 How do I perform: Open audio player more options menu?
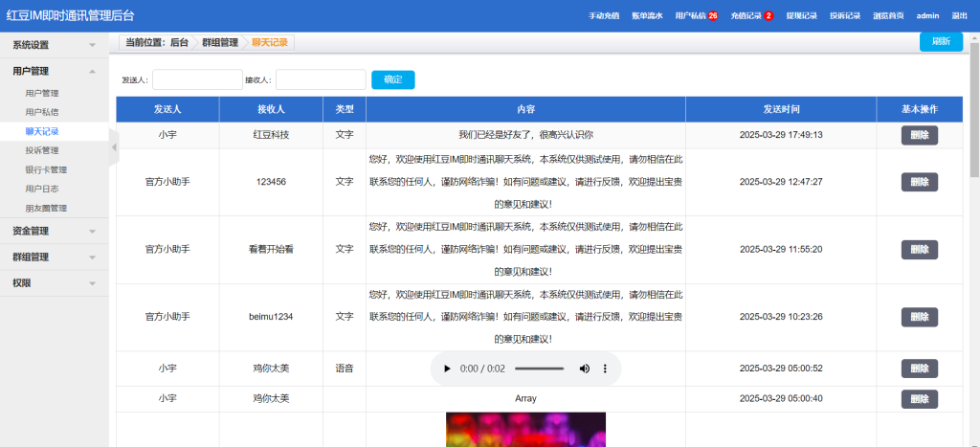point(605,369)
